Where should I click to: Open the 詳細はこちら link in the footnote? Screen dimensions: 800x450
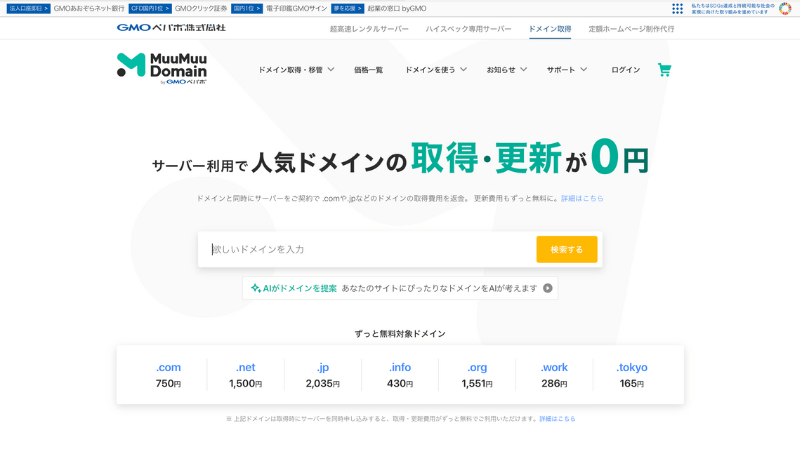pos(557,419)
